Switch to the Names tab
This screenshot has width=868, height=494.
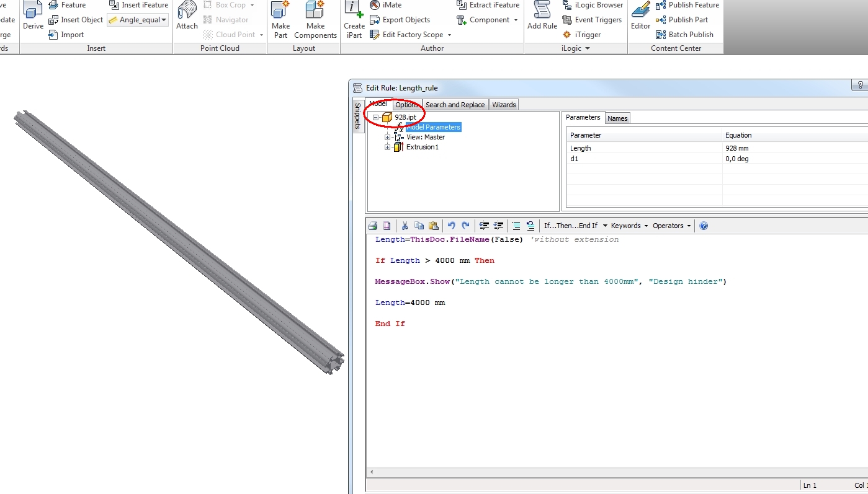(617, 118)
